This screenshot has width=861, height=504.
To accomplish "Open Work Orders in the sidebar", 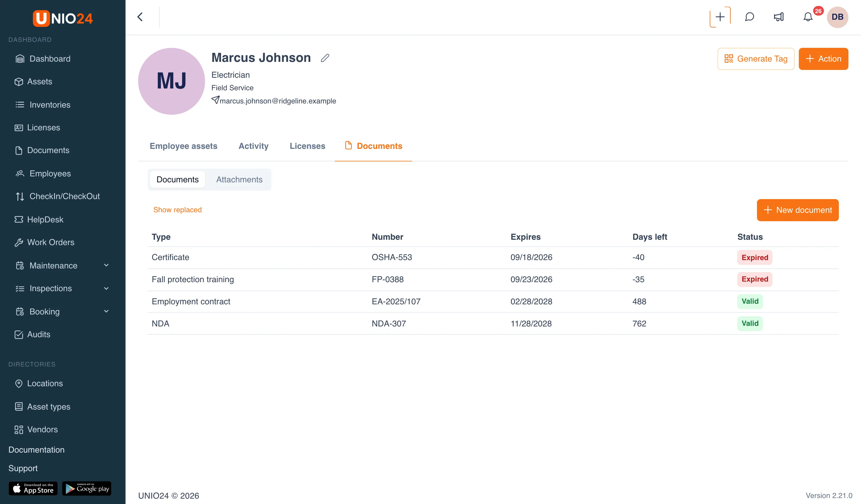I will tap(45, 242).
